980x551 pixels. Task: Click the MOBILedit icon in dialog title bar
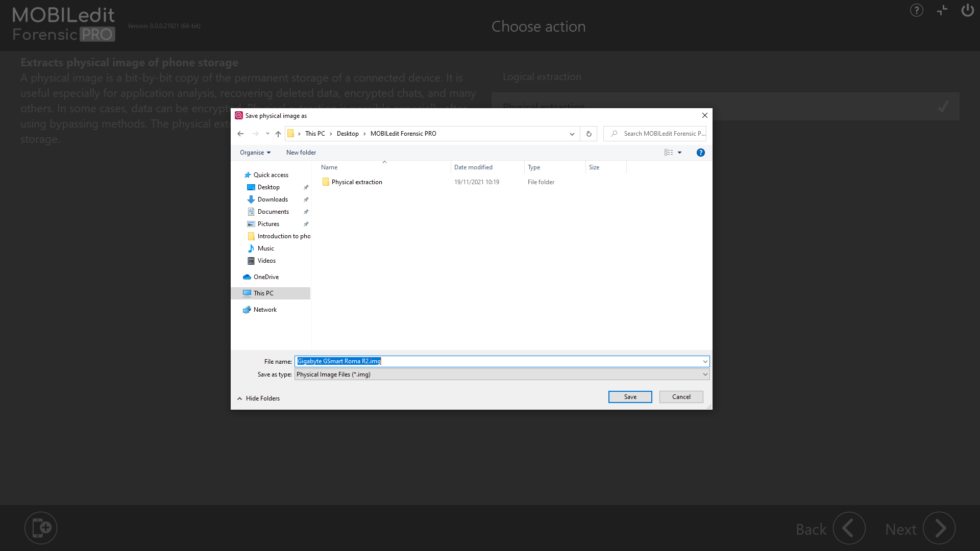pos(239,116)
